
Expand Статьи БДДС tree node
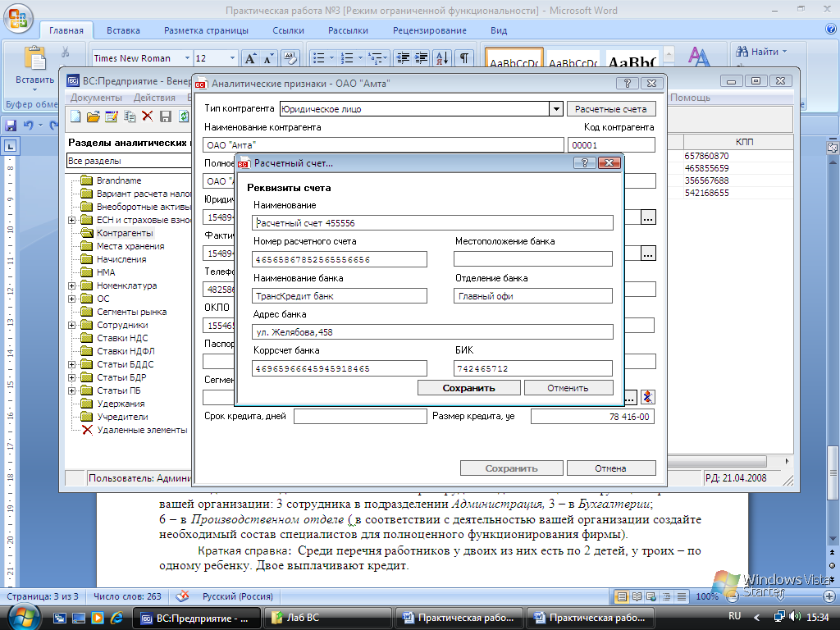(72, 364)
